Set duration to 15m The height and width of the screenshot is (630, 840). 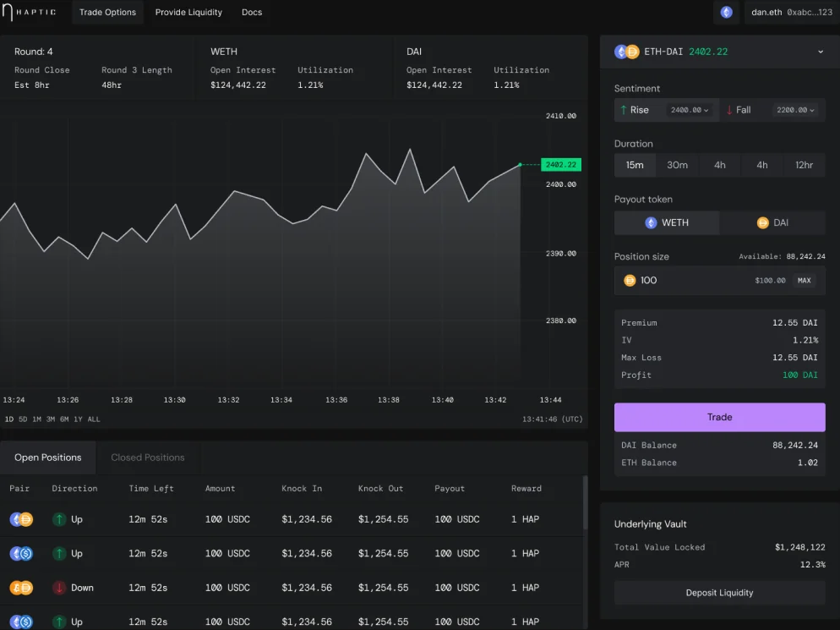[x=635, y=165]
